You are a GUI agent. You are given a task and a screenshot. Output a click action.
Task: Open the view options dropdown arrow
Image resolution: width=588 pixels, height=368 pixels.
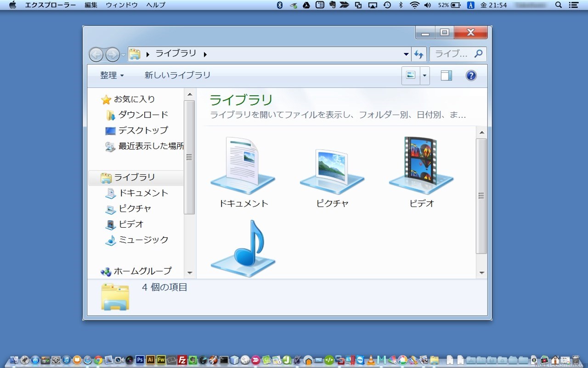click(x=425, y=75)
